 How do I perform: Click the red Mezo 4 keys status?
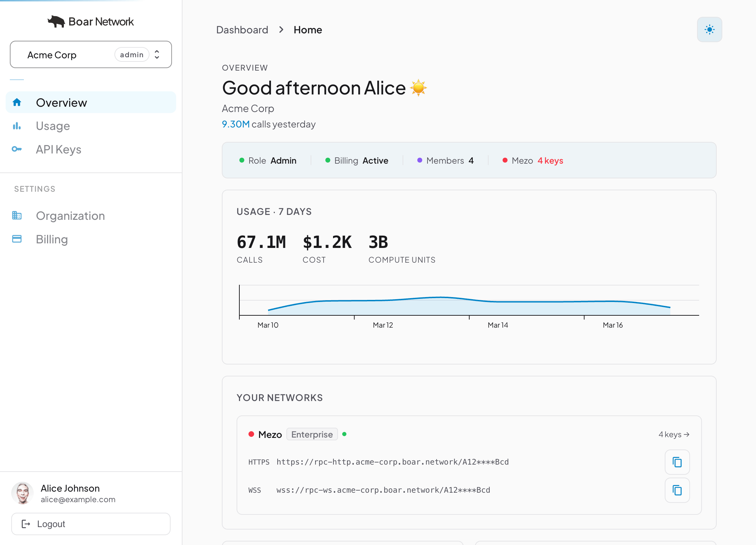point(550,161)
